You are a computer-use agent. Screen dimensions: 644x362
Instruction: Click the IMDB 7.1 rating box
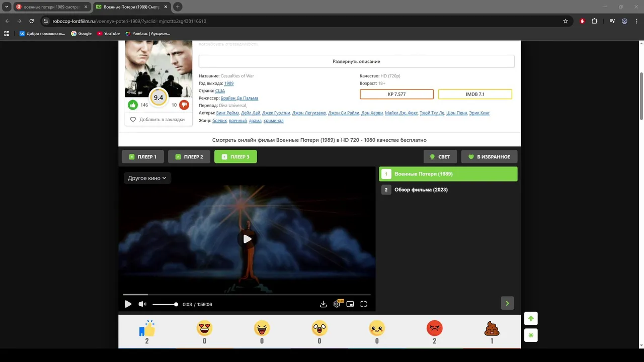(475, 94)
